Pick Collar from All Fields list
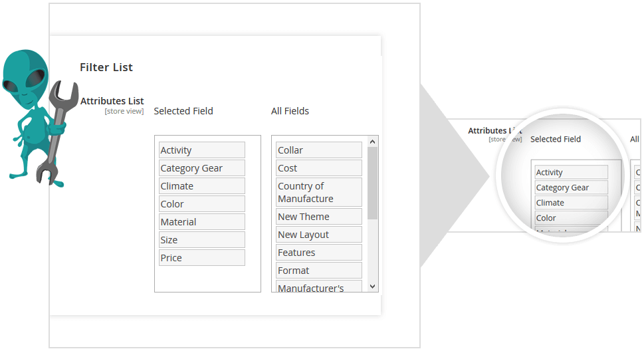The height and width of the screenshot is (351, 644). [x=319, y=150]
